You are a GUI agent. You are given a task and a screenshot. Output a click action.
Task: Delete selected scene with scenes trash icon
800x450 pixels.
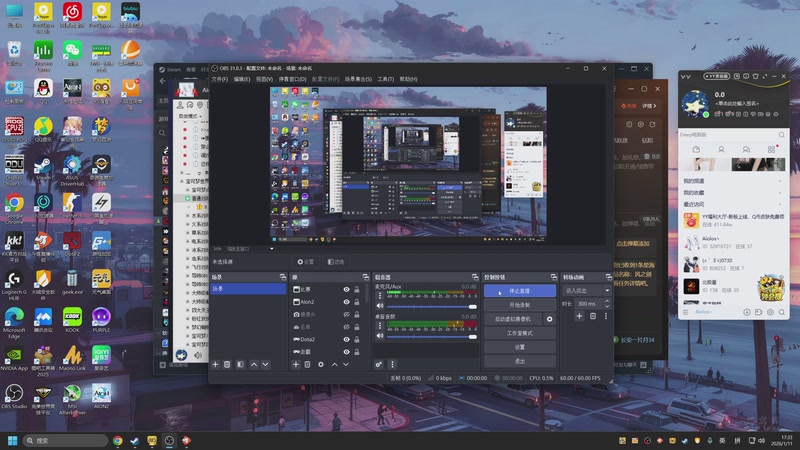227,364
